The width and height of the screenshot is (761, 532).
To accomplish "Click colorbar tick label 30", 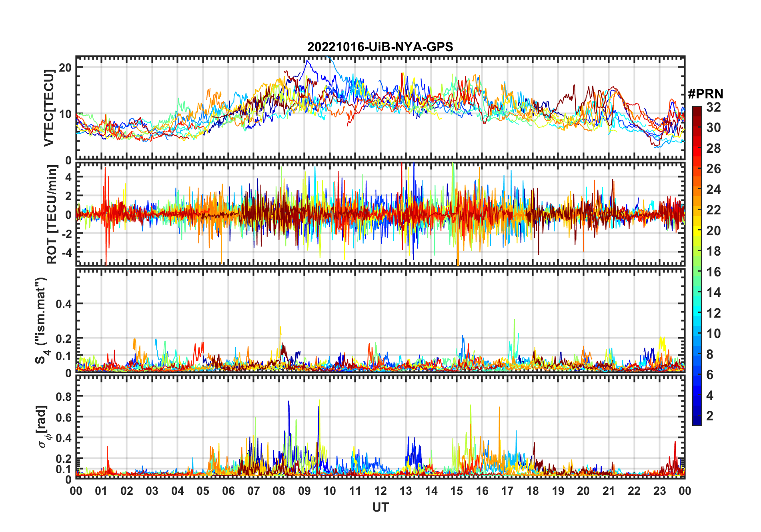I will 713,128.
